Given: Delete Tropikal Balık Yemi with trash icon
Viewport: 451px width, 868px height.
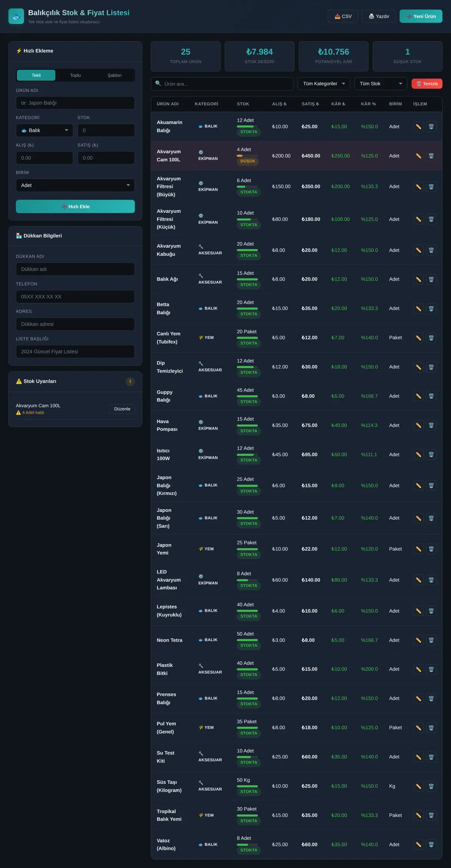Looking at the screenshot, I should click(x=431, y=815).
